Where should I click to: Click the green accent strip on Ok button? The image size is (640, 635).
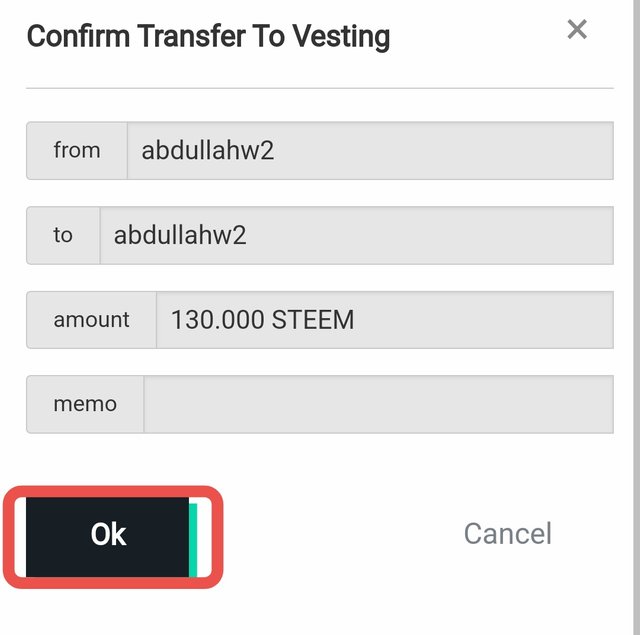[193, 538]
